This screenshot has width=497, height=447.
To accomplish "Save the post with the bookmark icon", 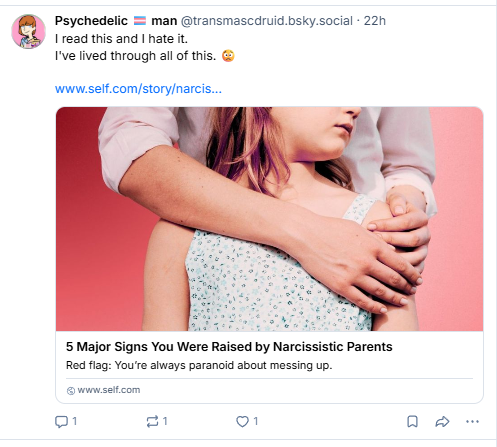I will (x=412, y=422).
